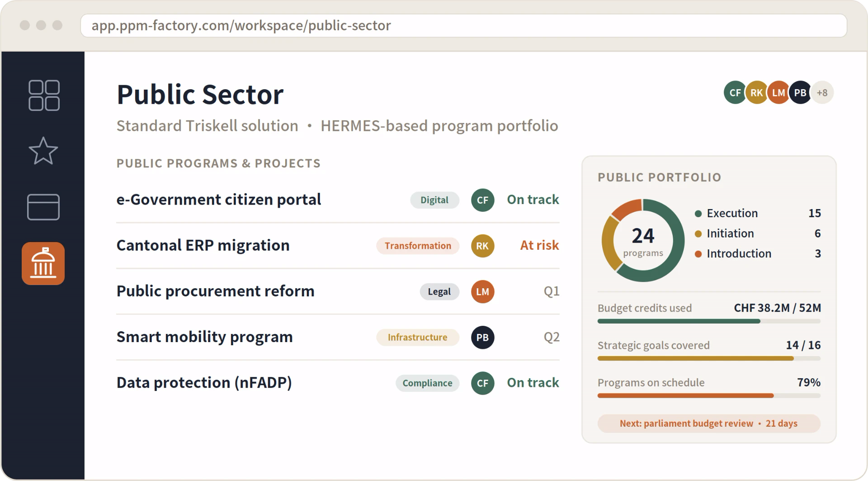868x481 pixels.
Task: Click CF avatar in top member list
Action: point(735,93)
